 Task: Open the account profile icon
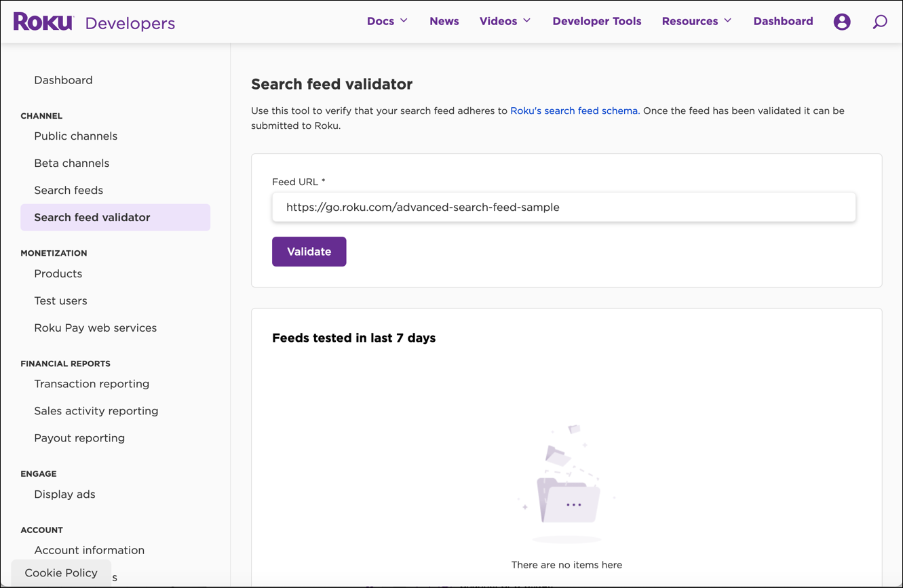(x=842, y=21)
